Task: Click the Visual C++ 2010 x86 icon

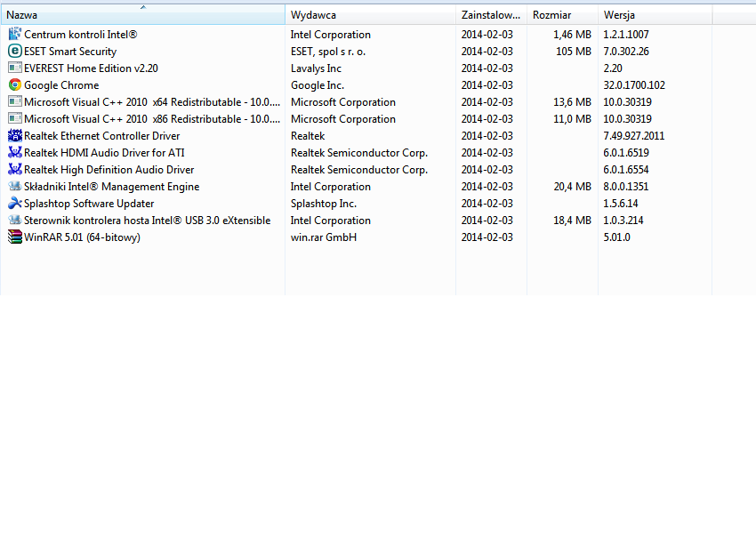Action: click(15, 118)
